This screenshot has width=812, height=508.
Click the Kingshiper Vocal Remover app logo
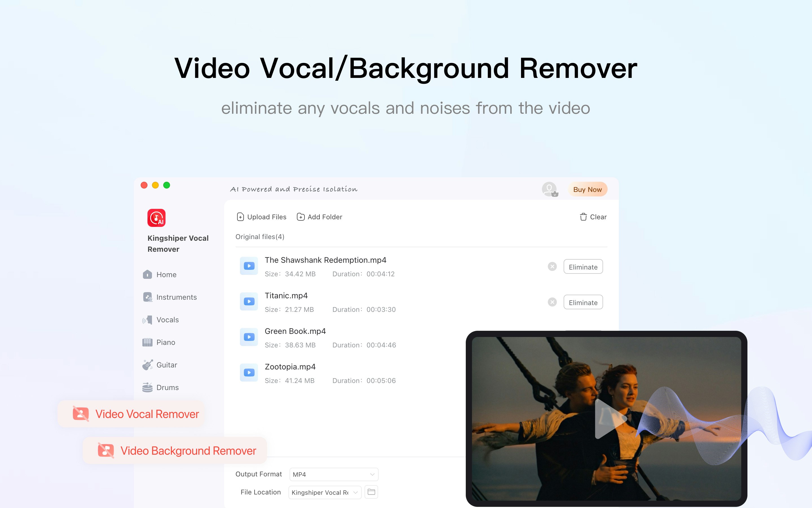(156, 218)
